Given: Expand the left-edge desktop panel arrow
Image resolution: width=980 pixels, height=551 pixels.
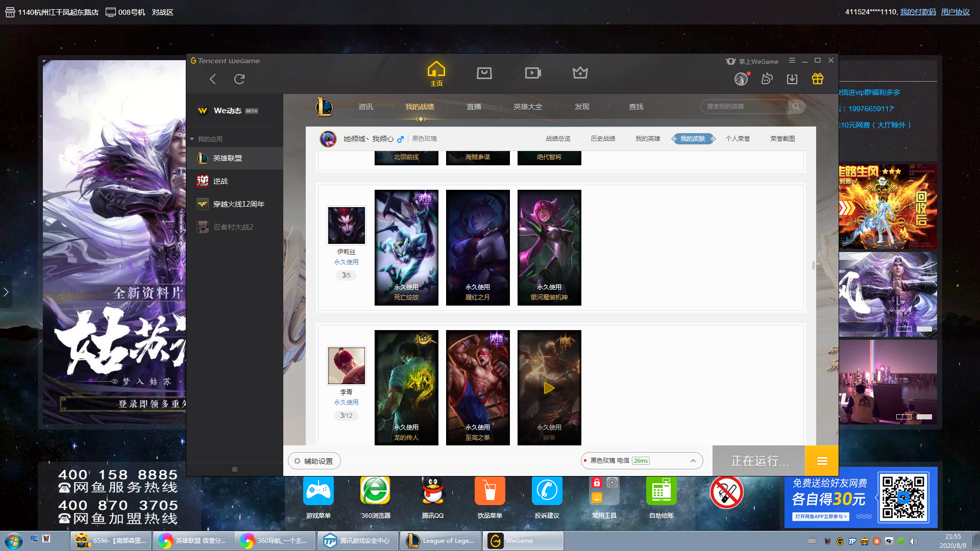Looking at the screenshot, I should point(6,292).
